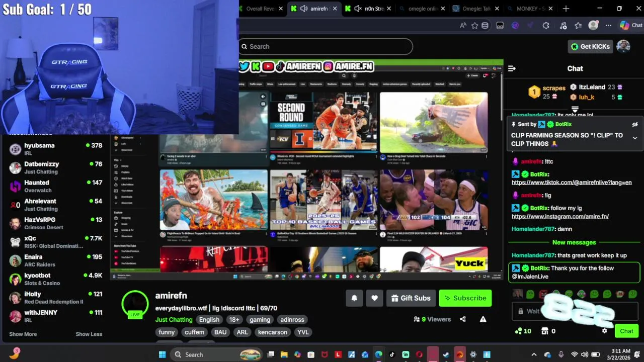This screenshot has height=362, width=644.
Task: Open Edge settings and more menu
Action: pos(608,25)
